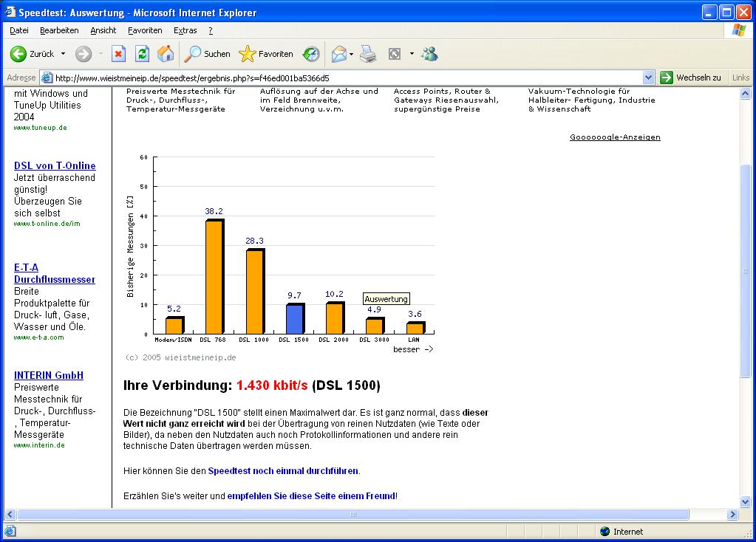Screen dimensions: 756x542
Task: Open the E-T-A Durchflussmesser ad link
Action: (x=55, y=274)
